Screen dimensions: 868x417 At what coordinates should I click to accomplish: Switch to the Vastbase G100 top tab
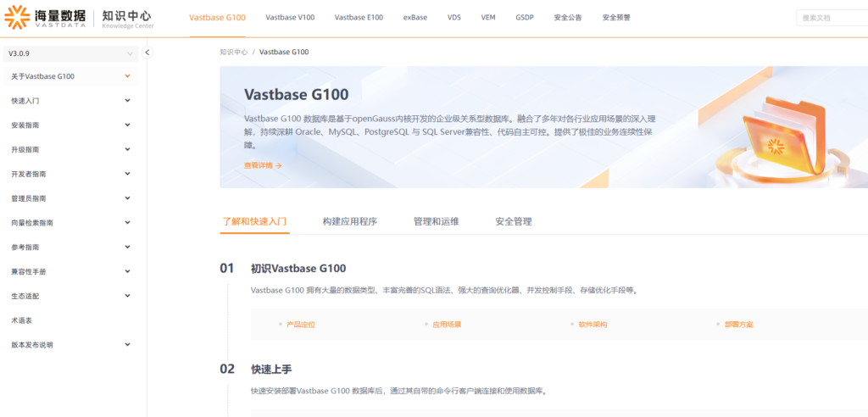click(217, 17)
